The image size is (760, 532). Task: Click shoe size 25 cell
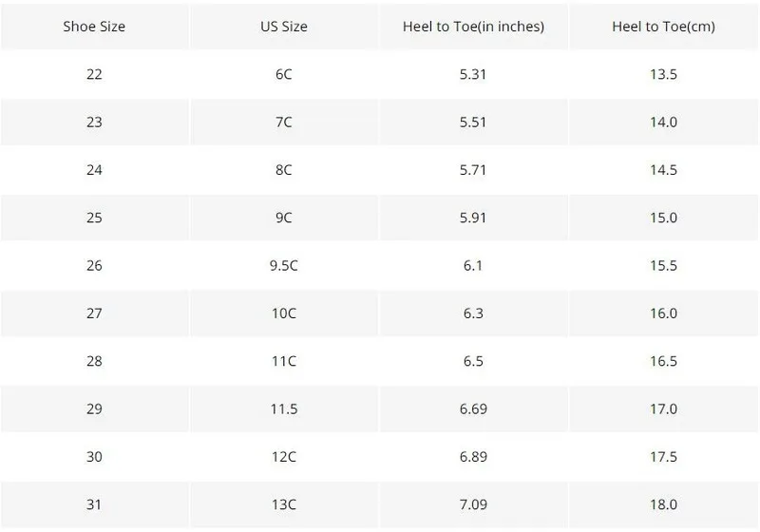tap(94, 218)
